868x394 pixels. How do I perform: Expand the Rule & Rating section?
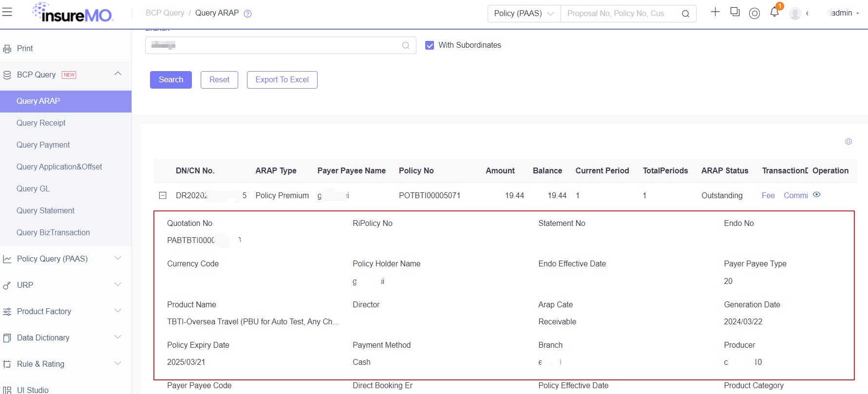[x=118, y=363]
